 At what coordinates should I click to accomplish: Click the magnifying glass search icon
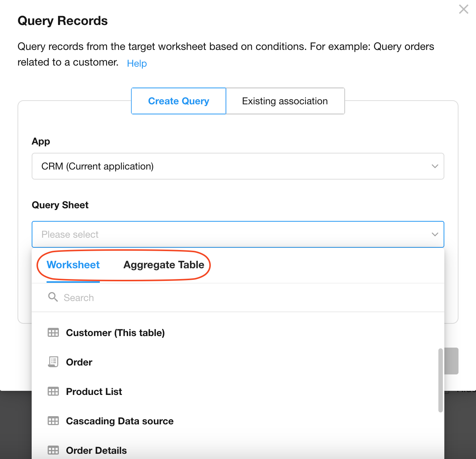point(53,297)
